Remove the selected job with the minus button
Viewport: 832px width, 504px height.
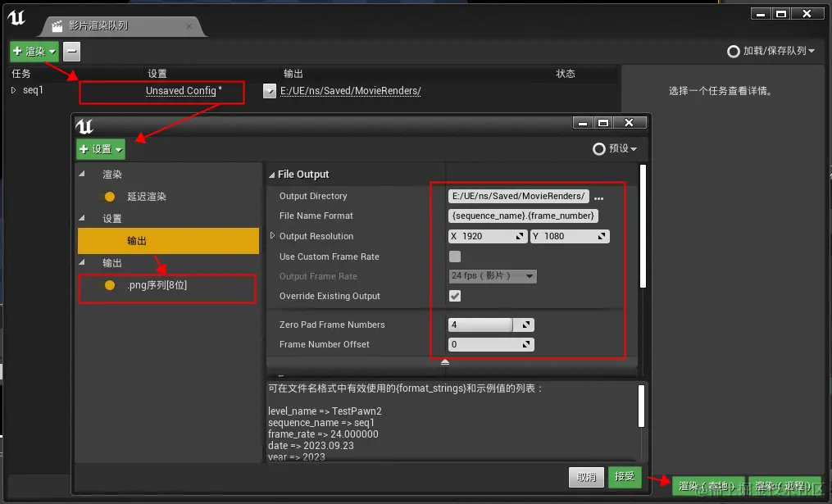click(71, 52)
